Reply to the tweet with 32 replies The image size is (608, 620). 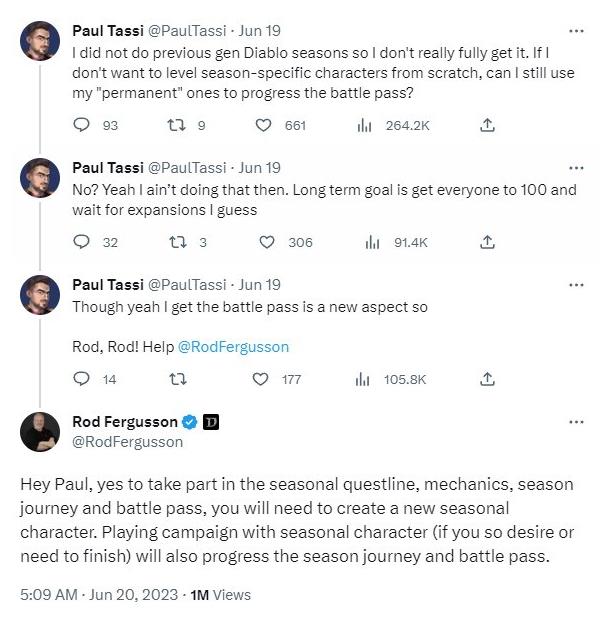click(x=82, y=242)
